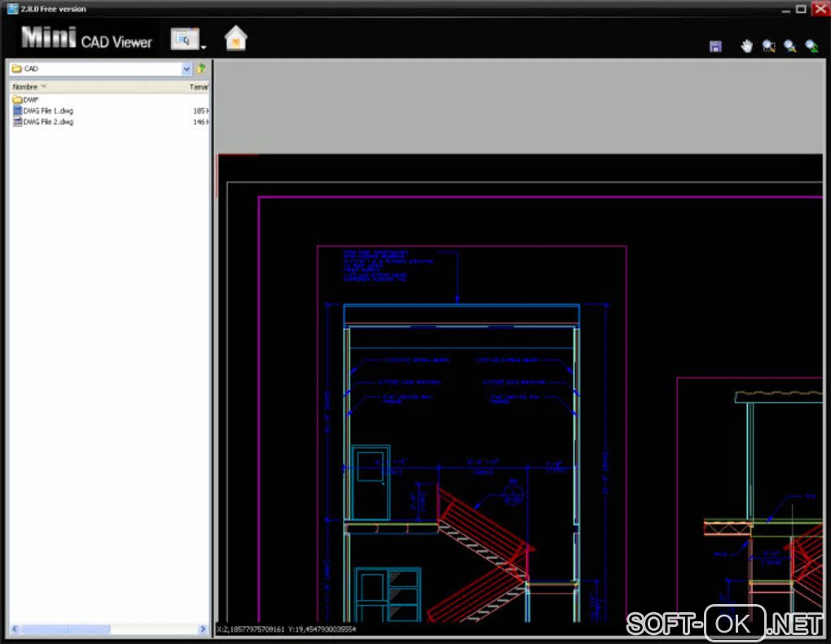The width and height of the screenshot is (831, 644).
Task: Click the file browser view icon
Action: (x=184, y=38)
